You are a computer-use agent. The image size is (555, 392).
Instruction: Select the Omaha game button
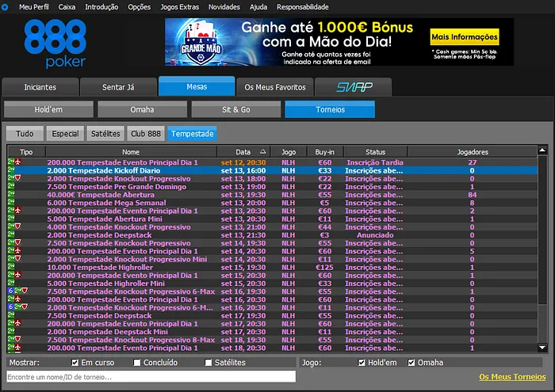click(142, 109)
